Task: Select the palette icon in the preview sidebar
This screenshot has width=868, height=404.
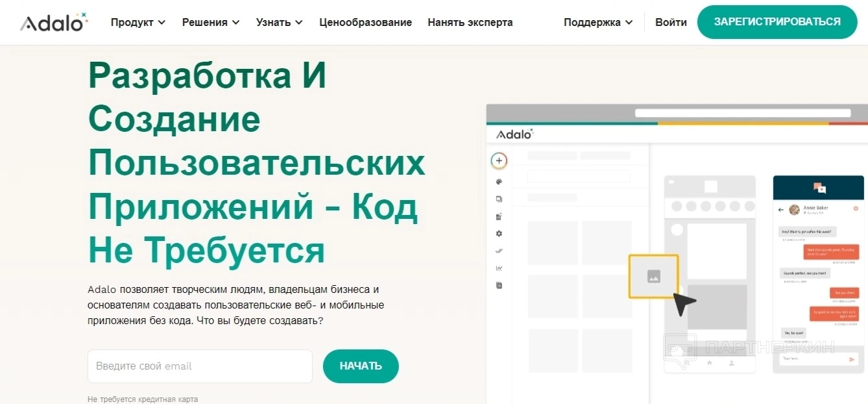Action: (x=499, y=183)
